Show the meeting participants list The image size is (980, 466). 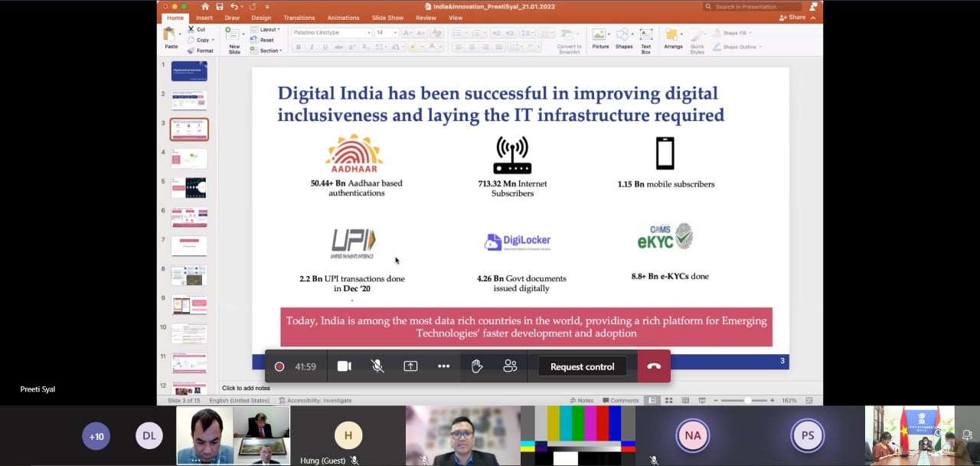(x=510, y=366)
